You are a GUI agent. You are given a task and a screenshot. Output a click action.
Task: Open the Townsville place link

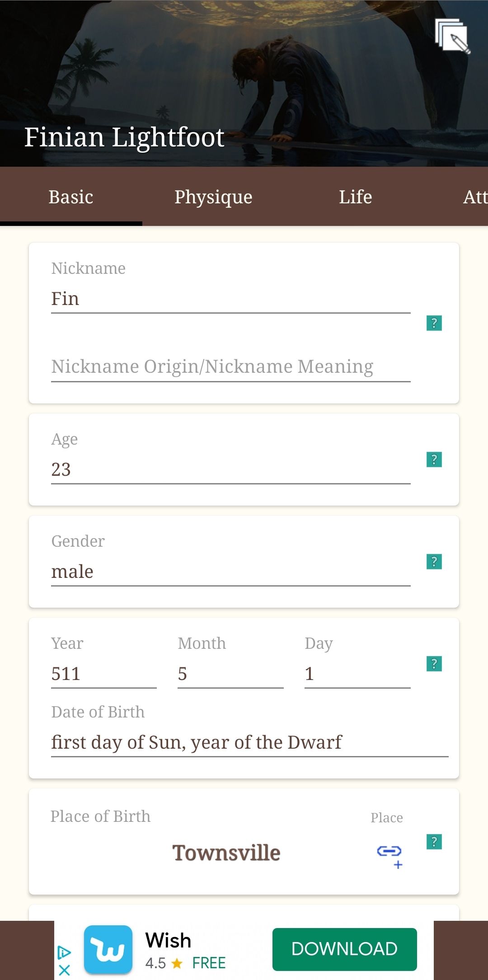(226, 853)
